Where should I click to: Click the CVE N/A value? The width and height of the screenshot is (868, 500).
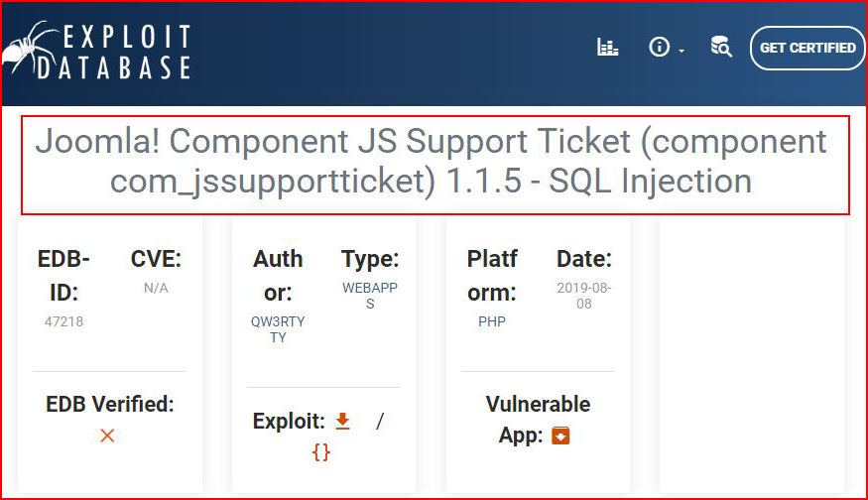tap(156, 288)
